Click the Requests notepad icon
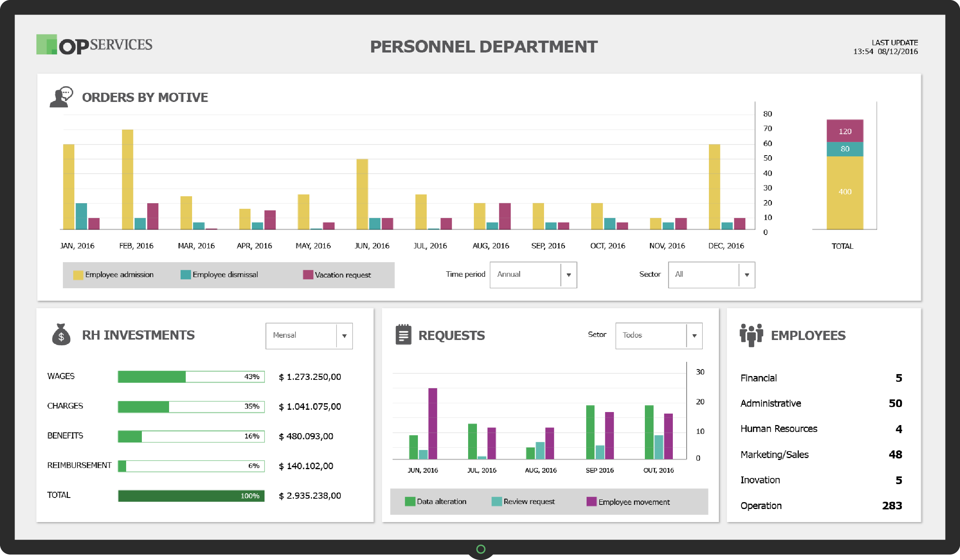Viewport: 960px width, 560px height. tap(403, 335)
